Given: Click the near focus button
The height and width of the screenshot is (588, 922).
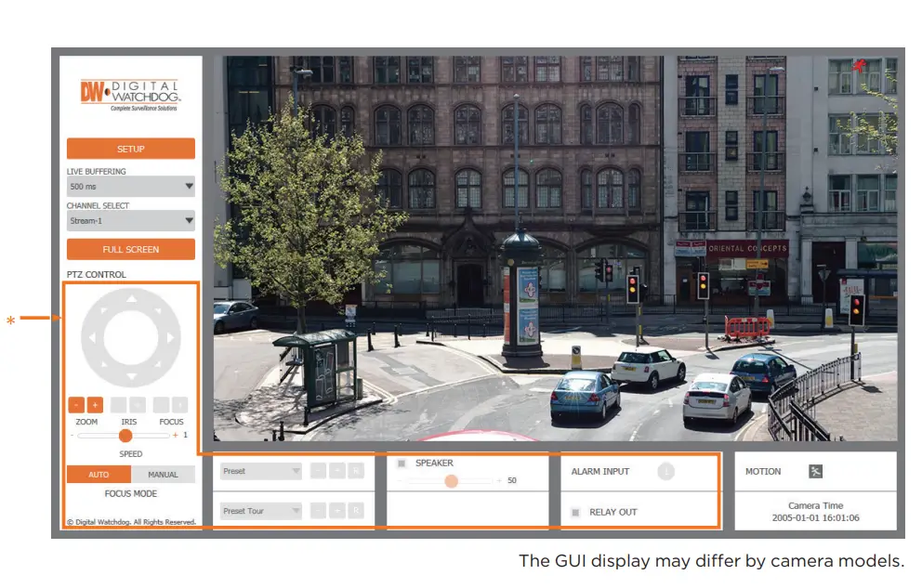Looking at the screenshot, I should tap(161, 405).
